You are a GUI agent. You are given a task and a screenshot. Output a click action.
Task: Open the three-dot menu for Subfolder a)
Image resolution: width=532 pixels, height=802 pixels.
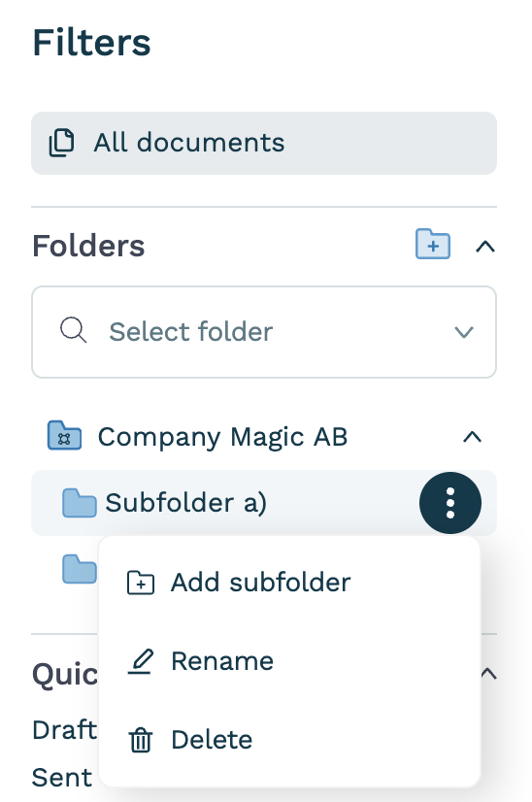coord(450,503)
